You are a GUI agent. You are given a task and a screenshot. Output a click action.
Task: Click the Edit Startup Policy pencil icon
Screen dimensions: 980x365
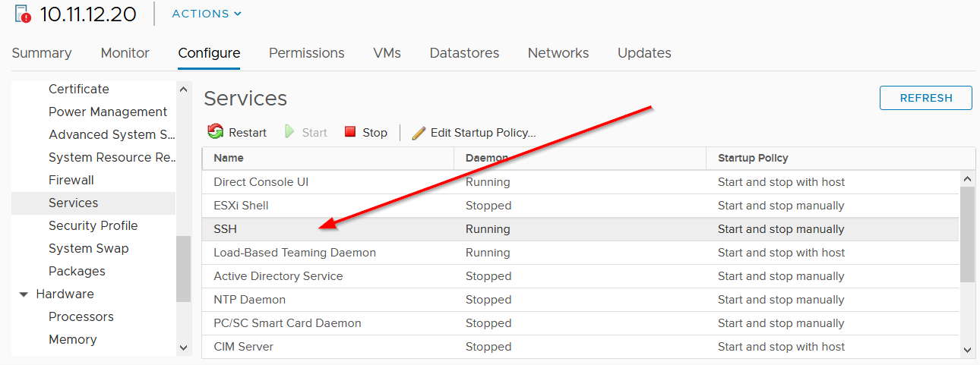[x=419, y=133]
